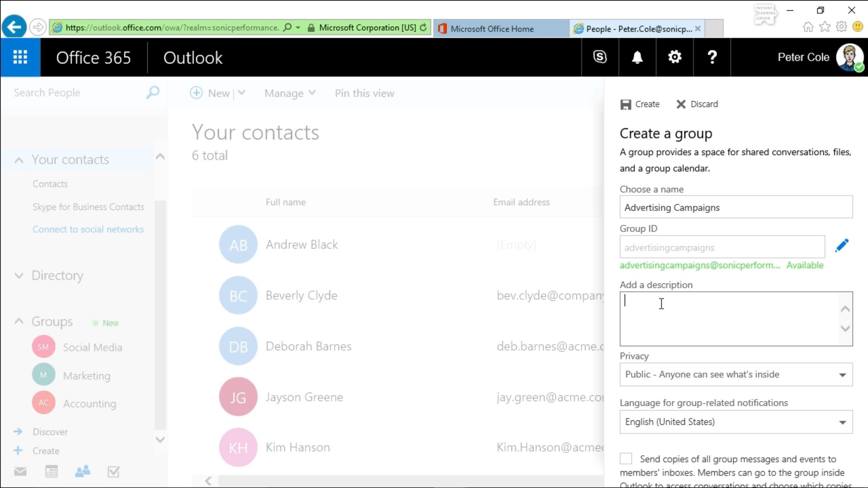This screenshot has height=488, width=868.
Task: Edit the Group ID with the pencil icon
Action: click(842, 245)
